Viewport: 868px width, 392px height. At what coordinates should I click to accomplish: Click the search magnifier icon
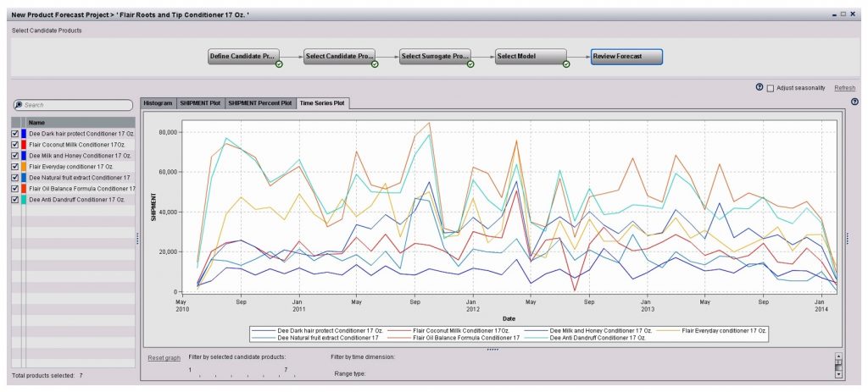[x=19, y=105]
